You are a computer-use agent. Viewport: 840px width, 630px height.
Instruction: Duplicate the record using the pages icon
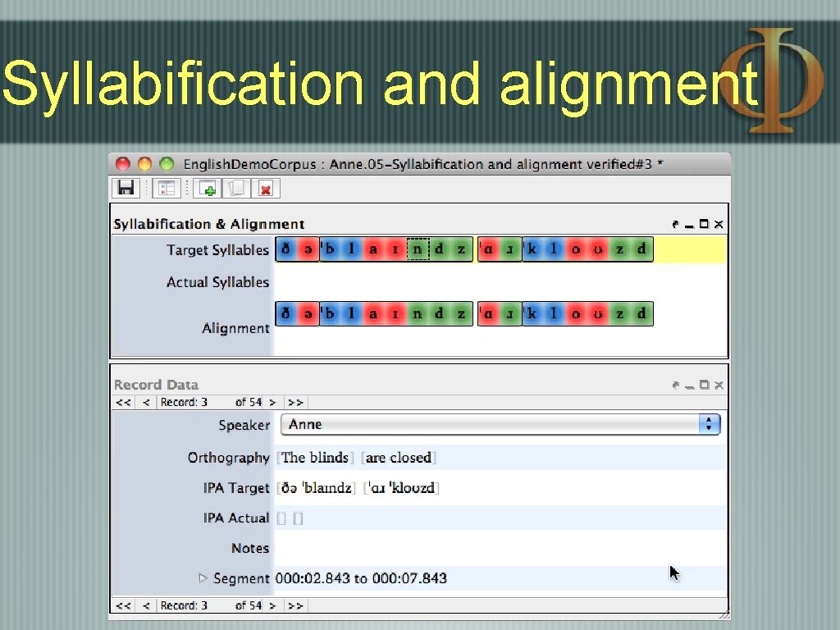point(236,188)
